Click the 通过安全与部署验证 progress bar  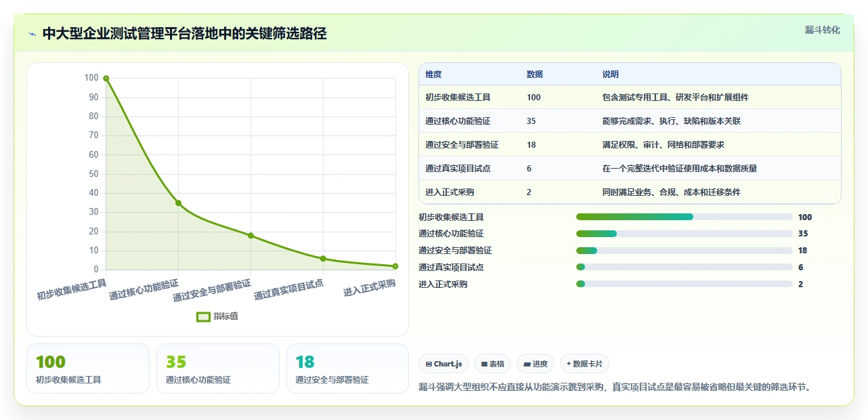pos(684,251)
